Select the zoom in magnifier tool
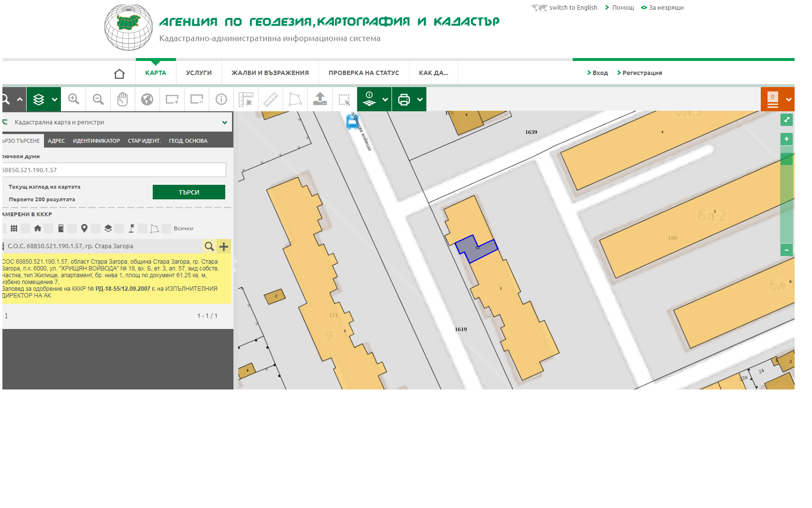The image size is (812, 508). 73,99
